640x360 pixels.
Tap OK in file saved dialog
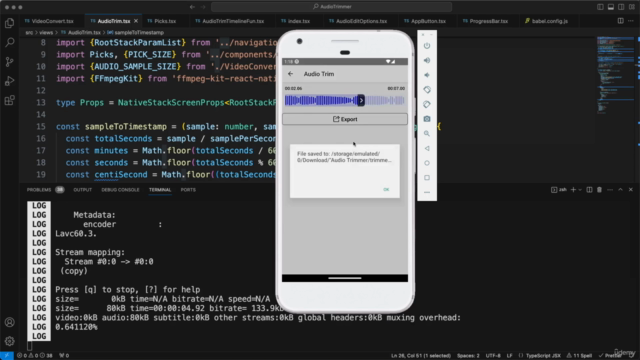tap(386, 189)
